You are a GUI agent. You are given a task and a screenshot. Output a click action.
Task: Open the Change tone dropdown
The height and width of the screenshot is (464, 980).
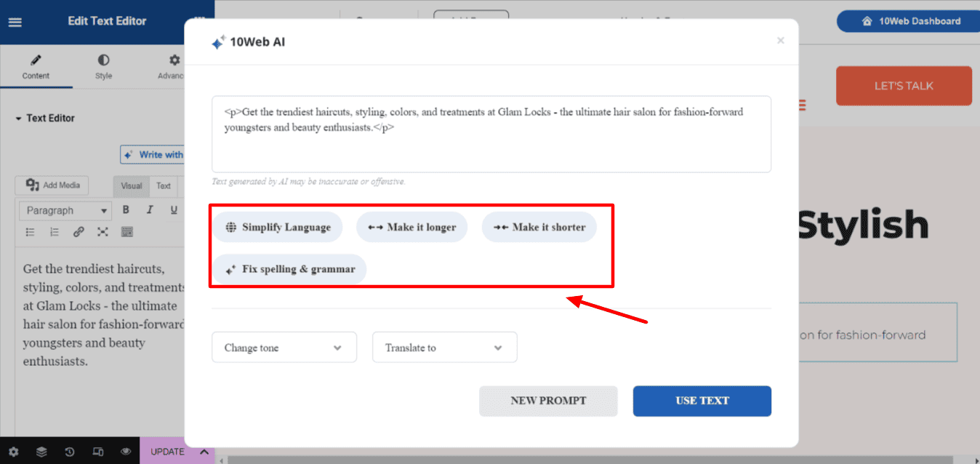[284, 348]
